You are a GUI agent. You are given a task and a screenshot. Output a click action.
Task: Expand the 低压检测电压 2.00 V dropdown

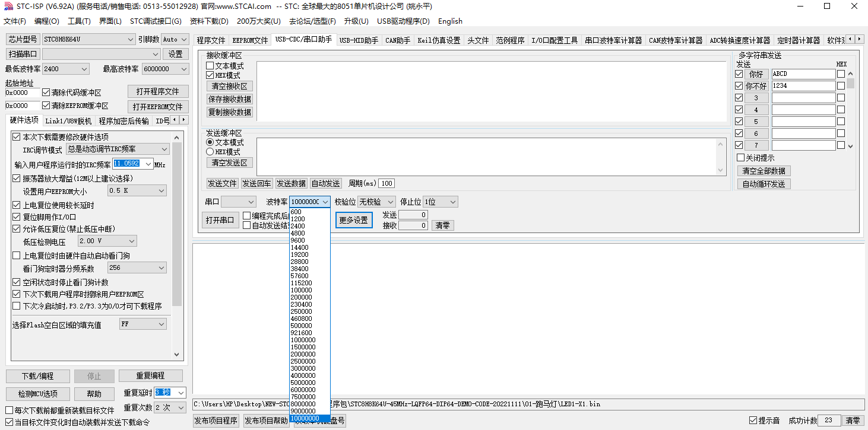(107, 241)
